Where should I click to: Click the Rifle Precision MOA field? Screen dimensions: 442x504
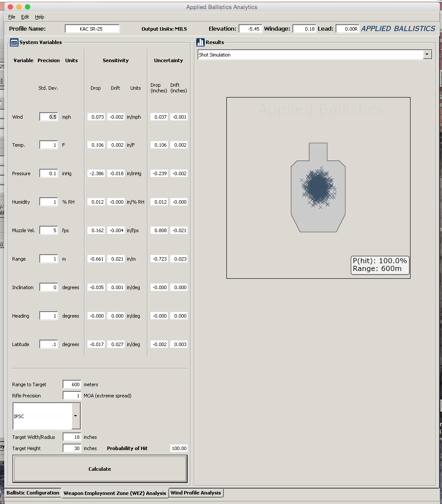point(72,396)
